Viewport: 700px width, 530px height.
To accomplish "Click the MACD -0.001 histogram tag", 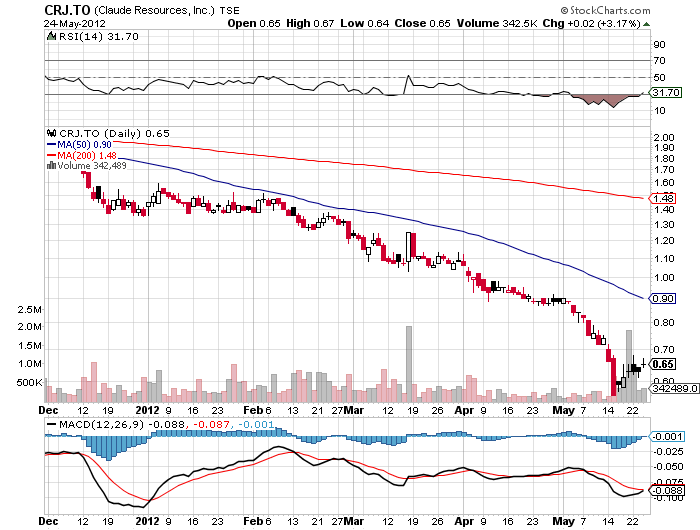I will [666, 436].
